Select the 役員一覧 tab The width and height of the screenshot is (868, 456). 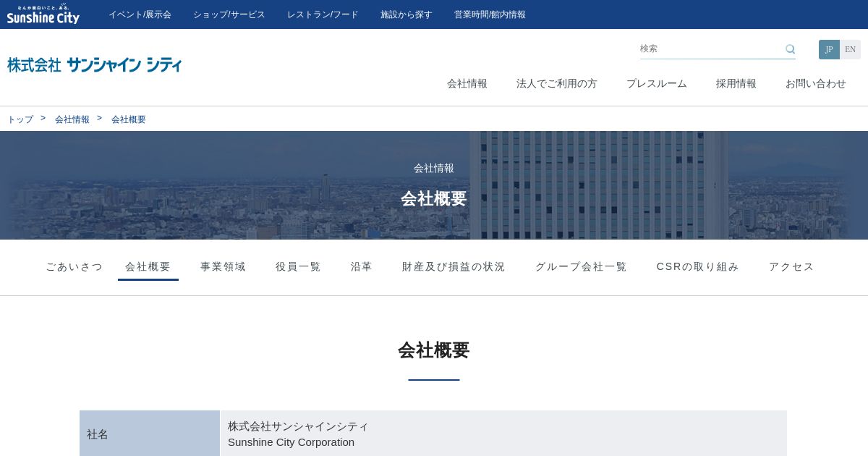[x=298, y=266]
